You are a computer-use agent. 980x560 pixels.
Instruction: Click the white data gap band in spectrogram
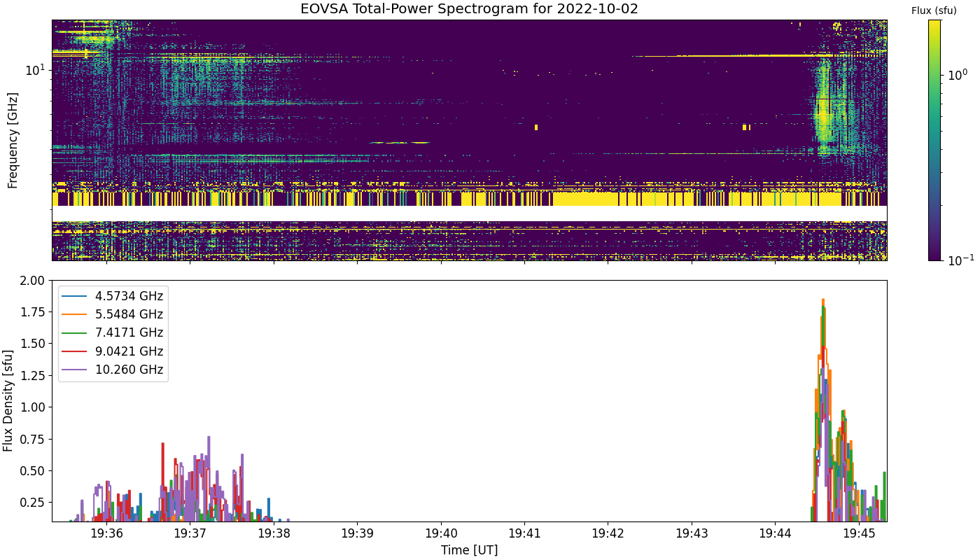pos(469,213)
